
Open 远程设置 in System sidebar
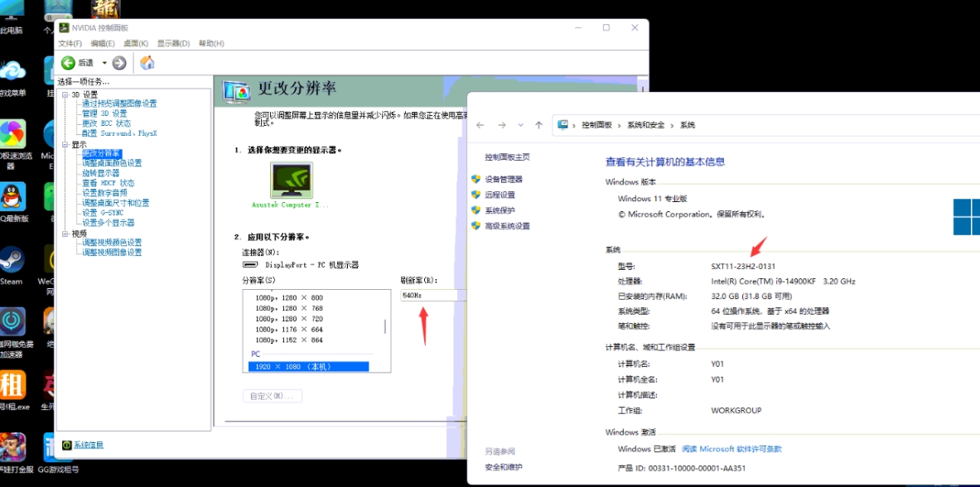click(x=500, y=195)
